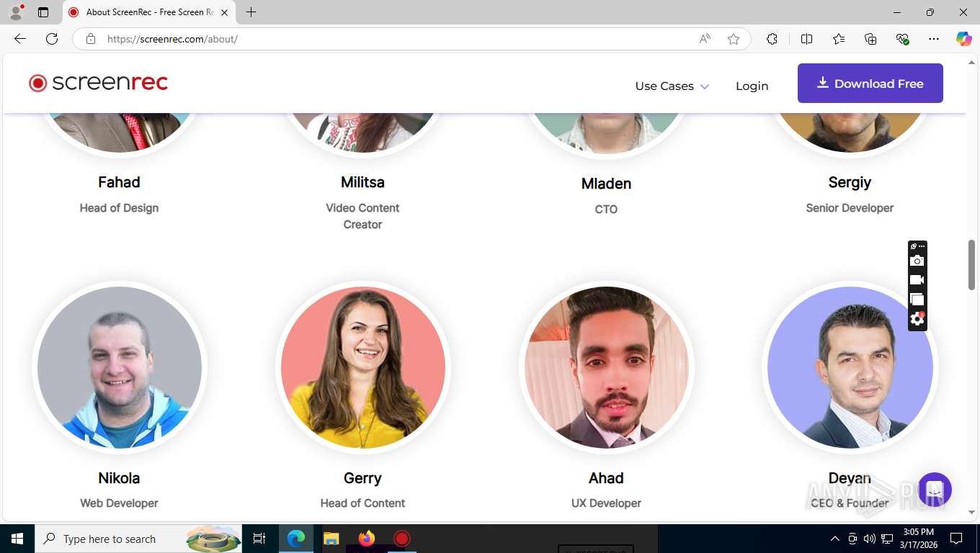Open Browser essentials
The image size is (980, 553).
(902, 39)
